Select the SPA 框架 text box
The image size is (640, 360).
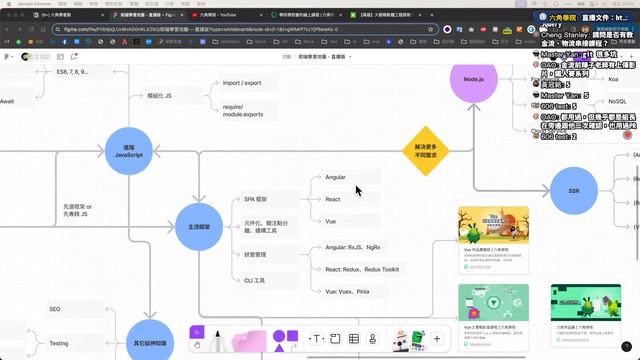tap(270, 199)
